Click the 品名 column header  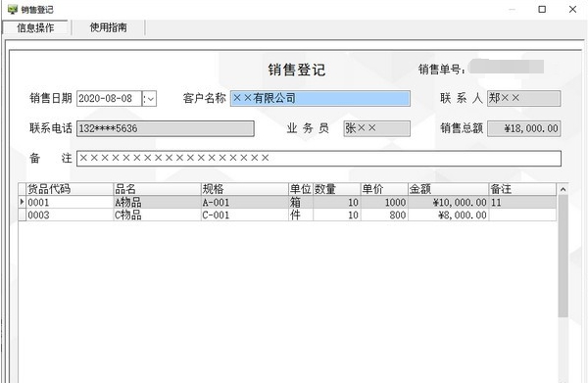[157, 189]
